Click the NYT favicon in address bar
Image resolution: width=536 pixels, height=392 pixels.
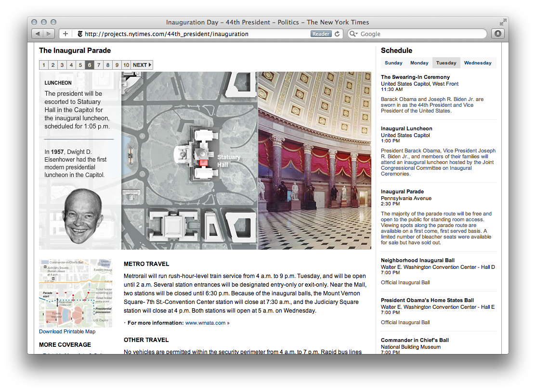[x=79, y=34]
